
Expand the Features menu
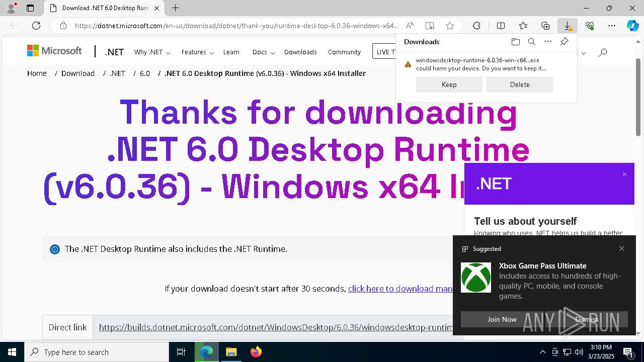tap(198, 52)
